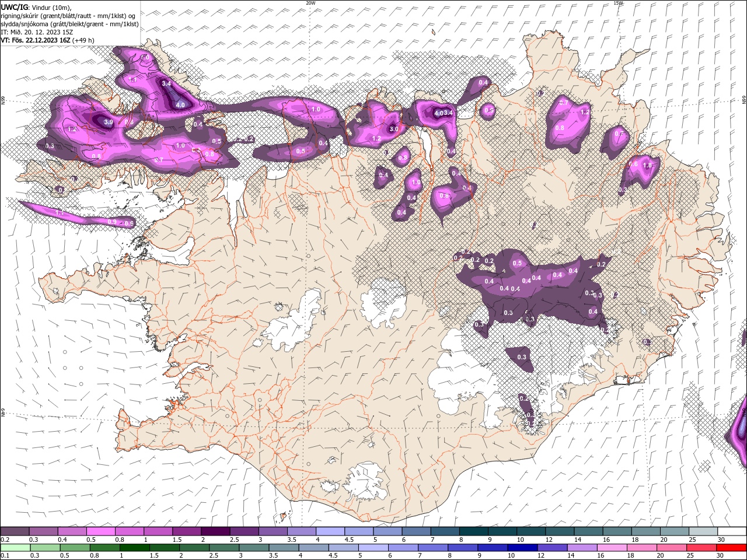Select the 'IT: Mið. 20. 12. 2023 15Z' line
The image size is (747, 560).
tap(36, 32)
